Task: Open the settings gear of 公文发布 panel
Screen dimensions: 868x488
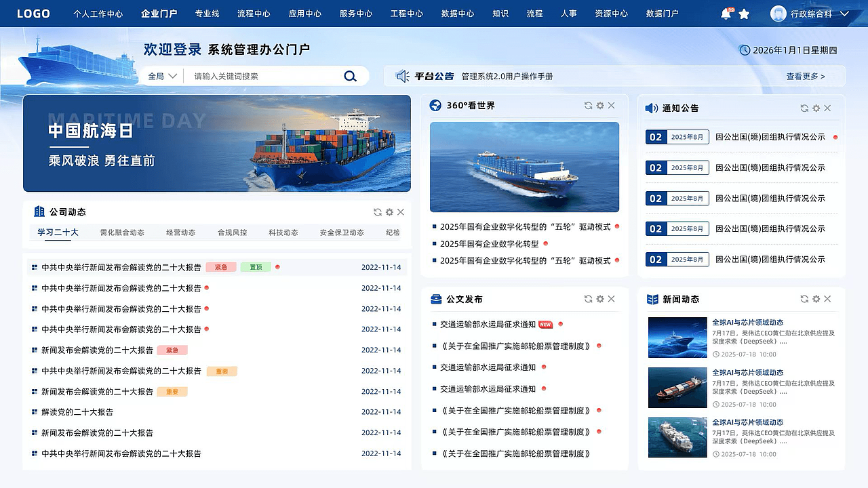Action: click(599, 298)
